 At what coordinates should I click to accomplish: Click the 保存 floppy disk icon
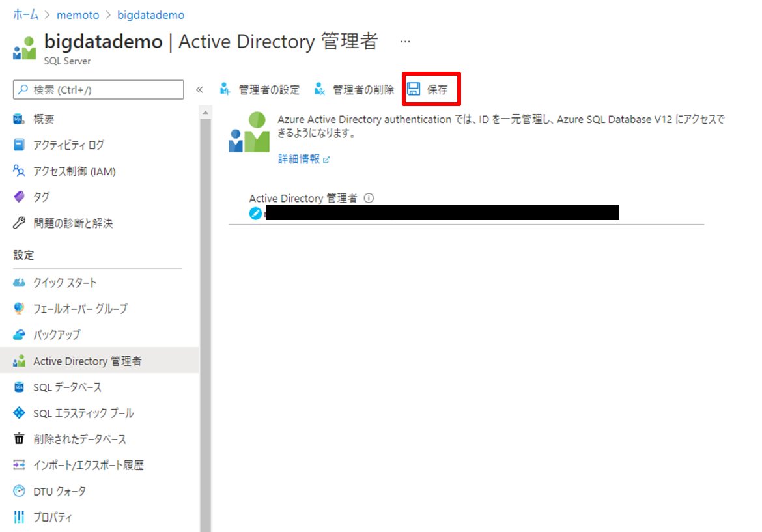click(x=414, y=89)
